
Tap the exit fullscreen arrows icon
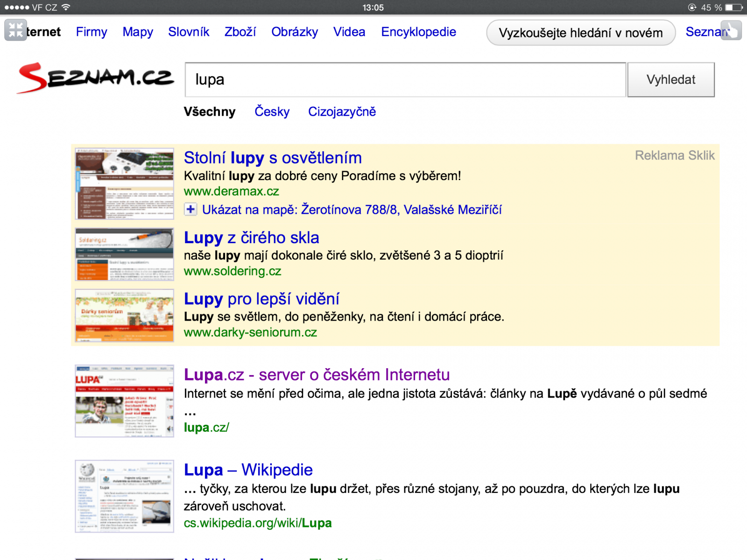15,30
